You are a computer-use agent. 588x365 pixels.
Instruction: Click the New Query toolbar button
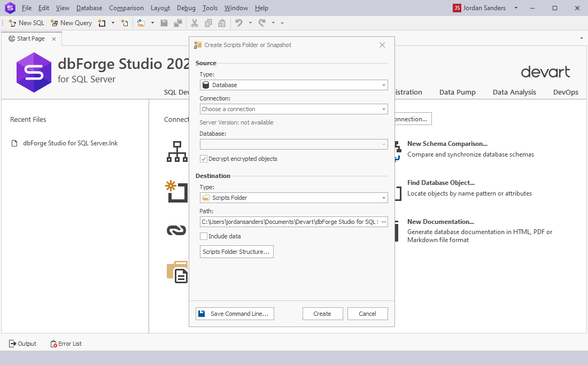(x=71, y=23)
